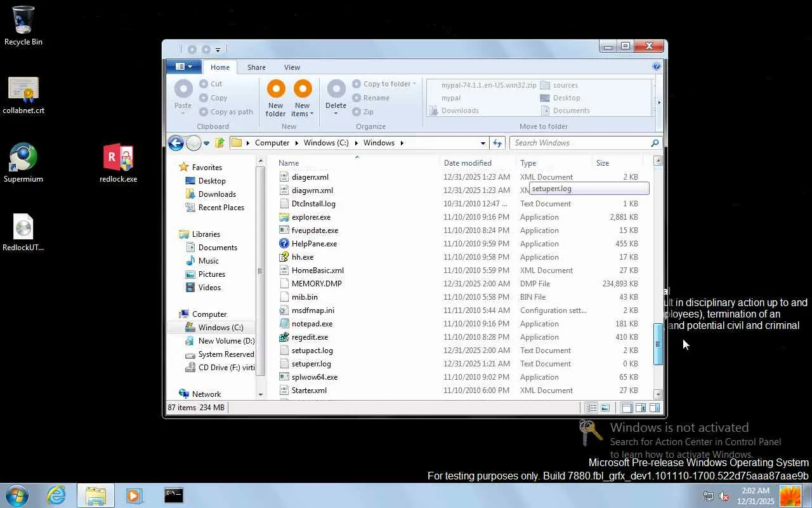Select the DtcInstall.log file name
Screen dimensions: 812x508
(313, 204)
